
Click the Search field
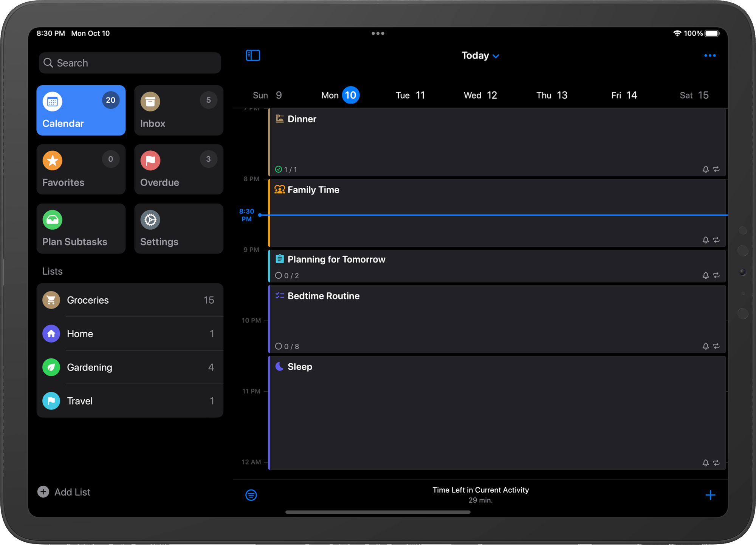coord(130,63)
